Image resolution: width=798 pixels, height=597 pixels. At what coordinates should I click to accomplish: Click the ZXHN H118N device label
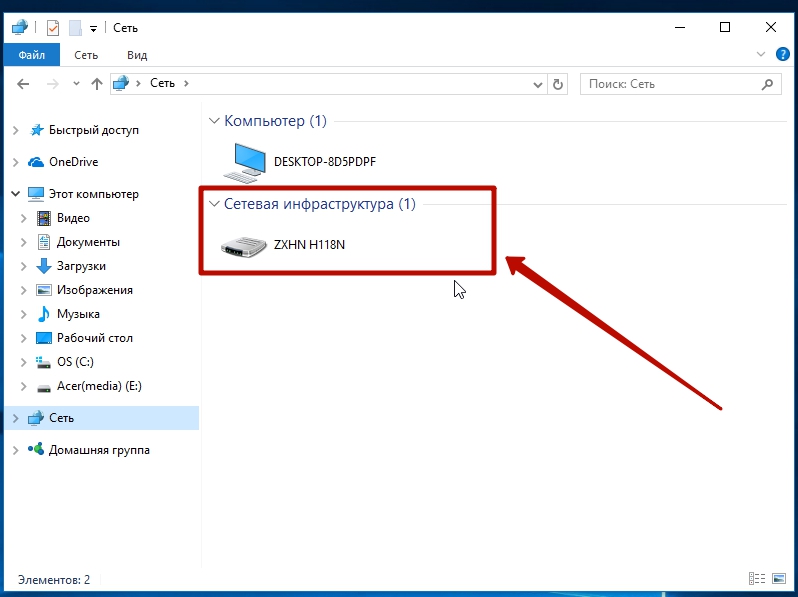pyautogui.click(x=309, y=245)
